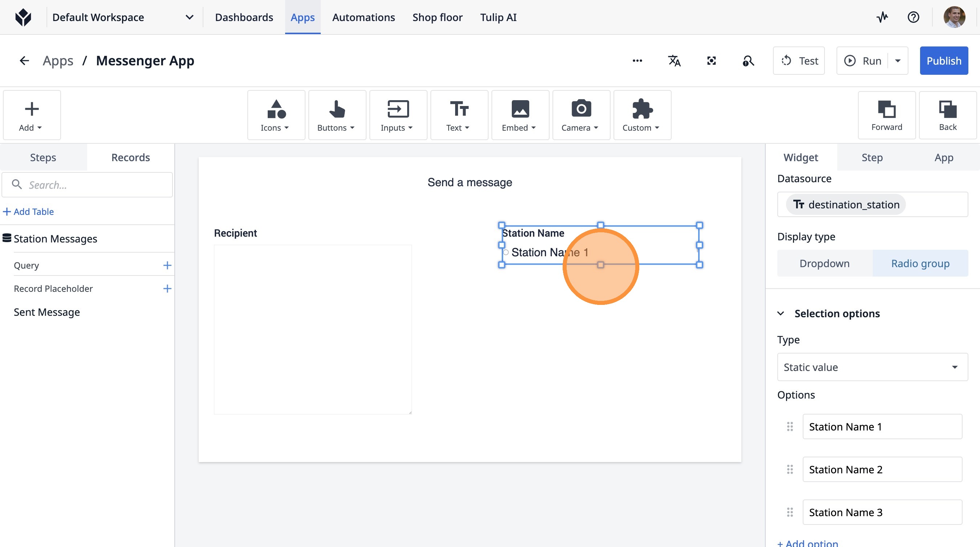Viewport: 980px width, 547px height.
Task: Open the help question mark icon
Action: [913, 17]
